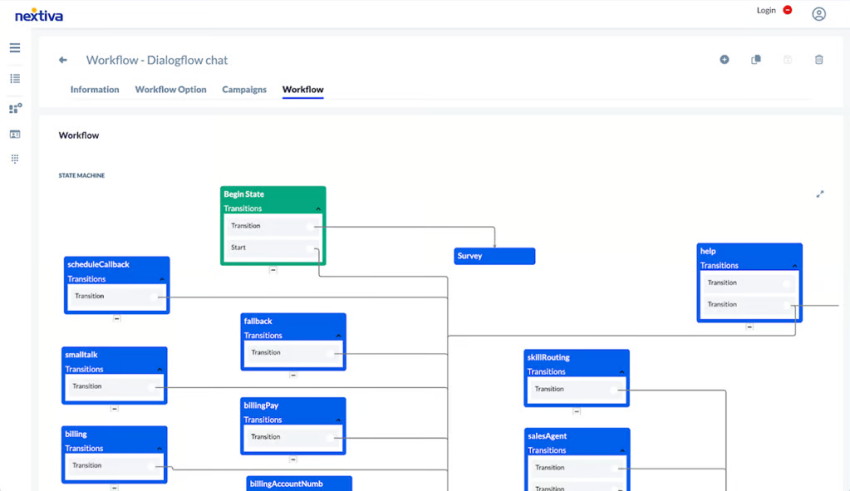
Task: Collapse billingPay transitions chevron
Action: tap(338, 420)
